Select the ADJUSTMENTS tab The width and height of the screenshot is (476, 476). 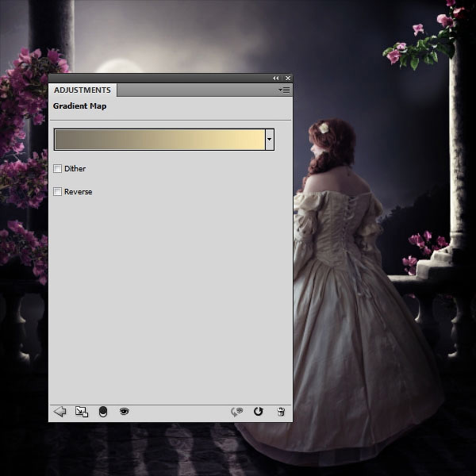83,90
